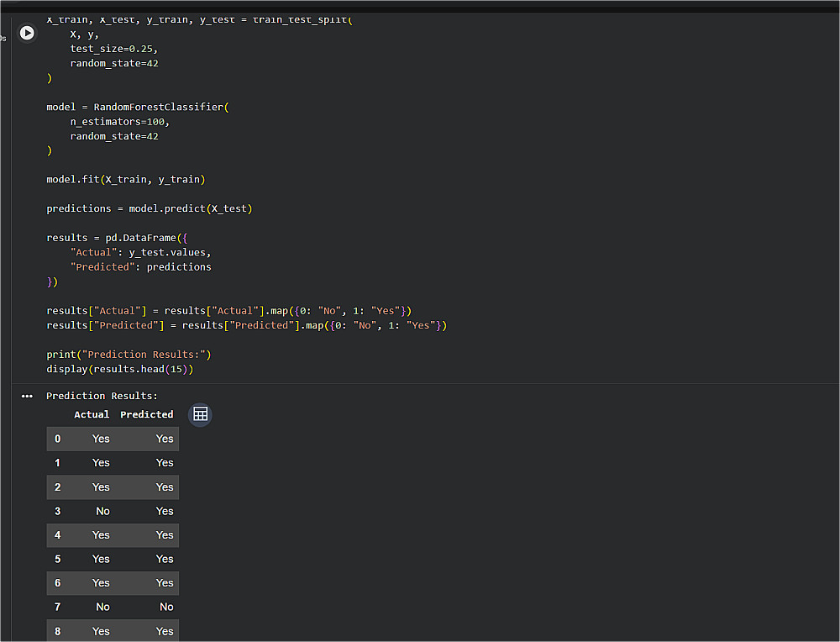This screenshot has width=840, height=642.
Task: Select row index 8 in results table
Action: [x=57, y=631]
